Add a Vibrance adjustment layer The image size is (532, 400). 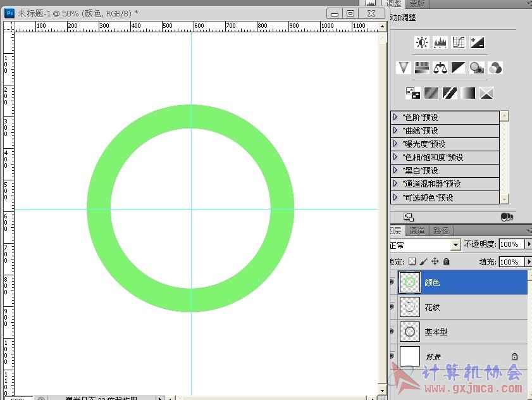[404, 68]
